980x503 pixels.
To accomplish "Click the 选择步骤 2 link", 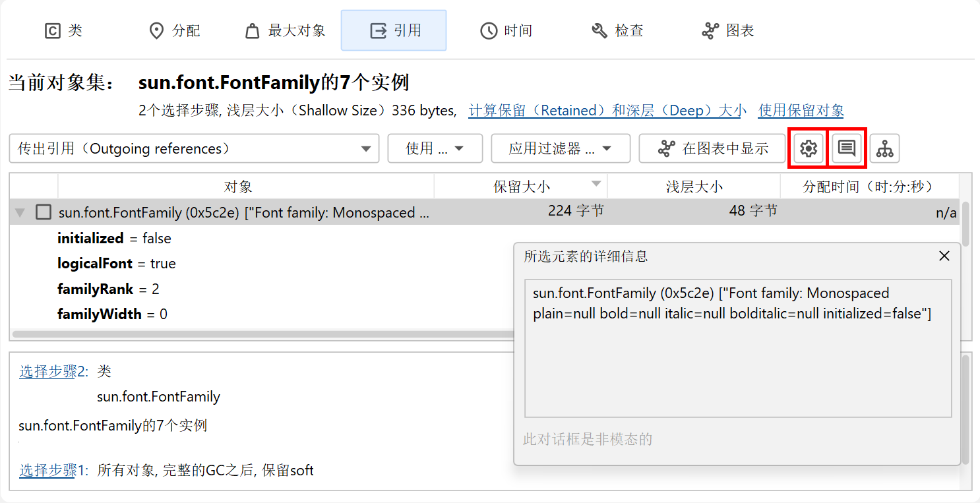I will pyautogui.click(x=48, y=372).
